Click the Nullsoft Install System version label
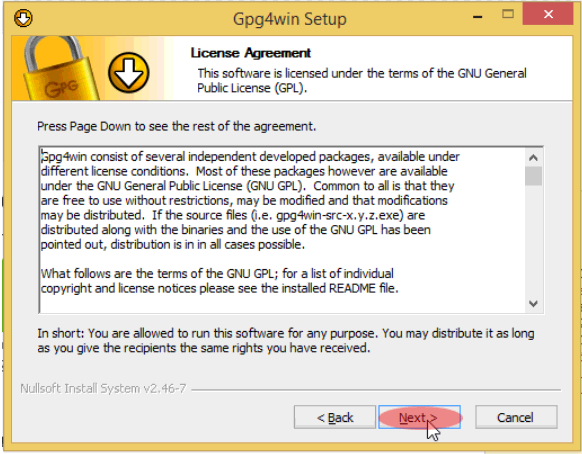 coord(103,388)
